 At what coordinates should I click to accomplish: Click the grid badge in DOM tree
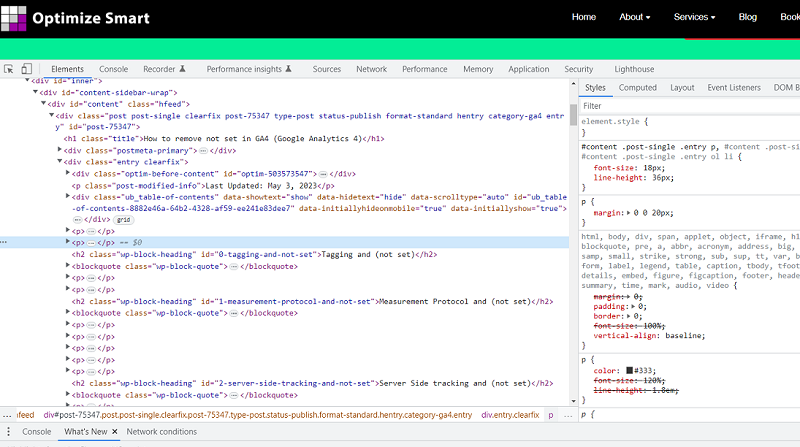124,219
